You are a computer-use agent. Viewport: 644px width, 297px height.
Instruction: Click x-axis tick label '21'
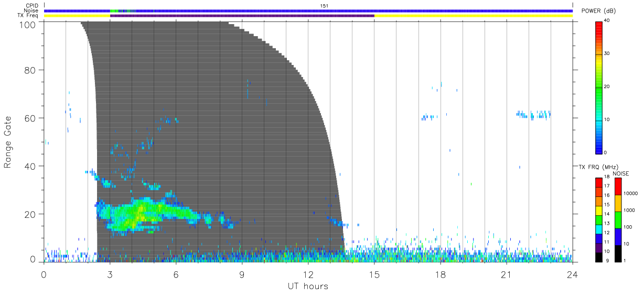(x=507, y=275)
